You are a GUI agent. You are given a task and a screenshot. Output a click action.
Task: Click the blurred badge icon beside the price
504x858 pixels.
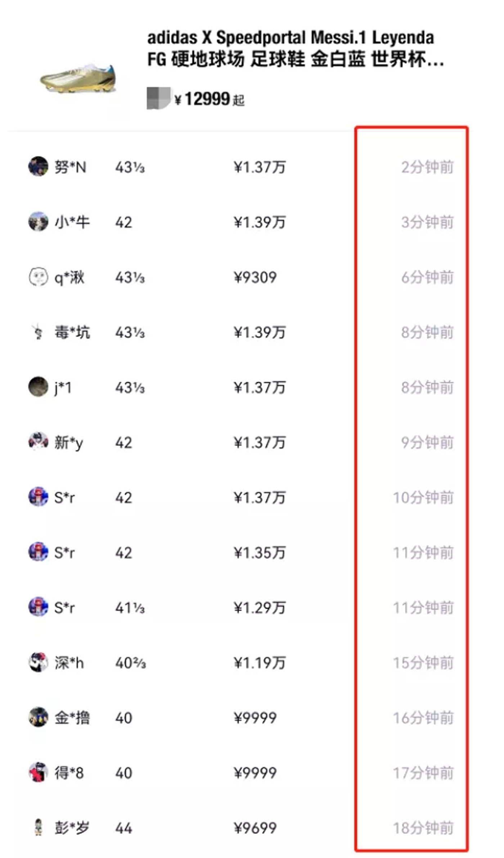click(x=158, y=98)
